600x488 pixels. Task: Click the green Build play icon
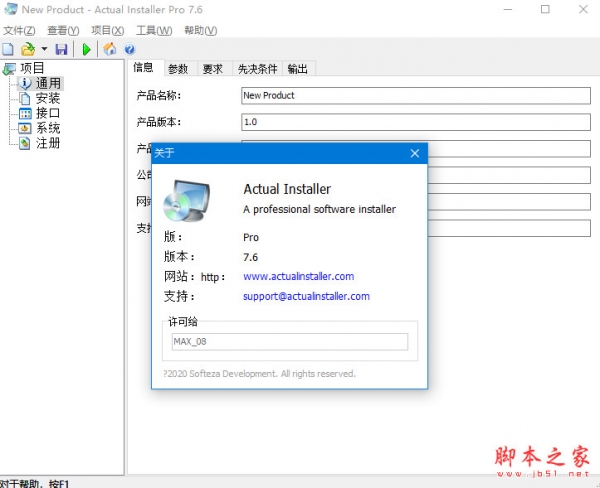click(86, 49)
